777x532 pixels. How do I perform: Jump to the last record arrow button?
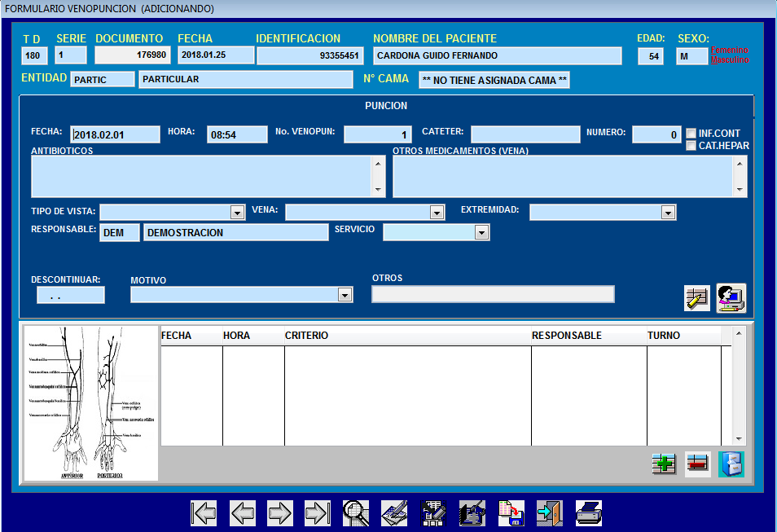click(318, 513)
